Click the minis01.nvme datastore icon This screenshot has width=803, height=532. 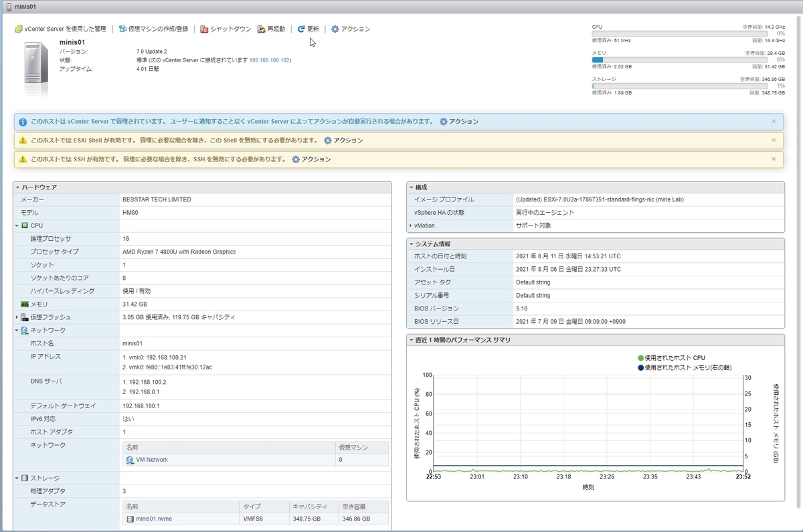[130, 519]
